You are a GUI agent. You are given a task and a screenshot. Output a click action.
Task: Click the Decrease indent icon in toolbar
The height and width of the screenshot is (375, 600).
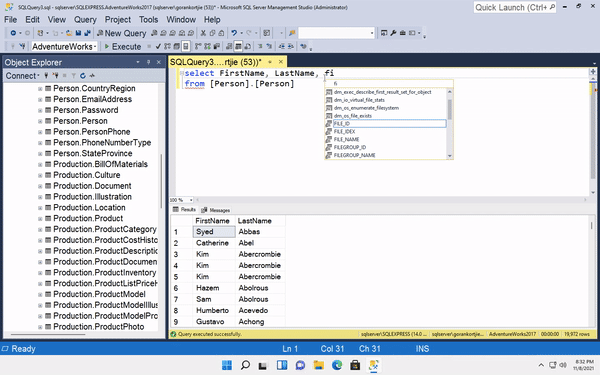[282, 47]
